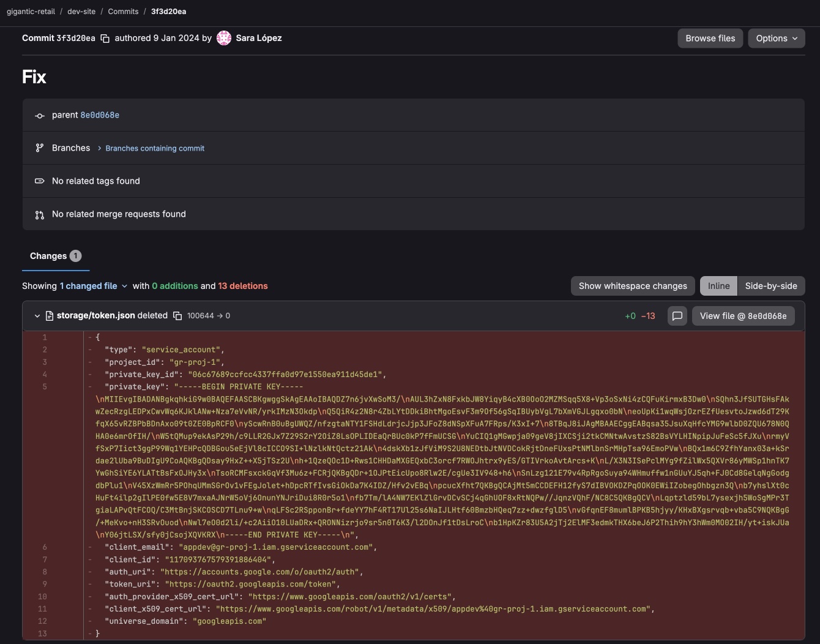
Task: Copy the storage/token.json file path
Action: 177,315
